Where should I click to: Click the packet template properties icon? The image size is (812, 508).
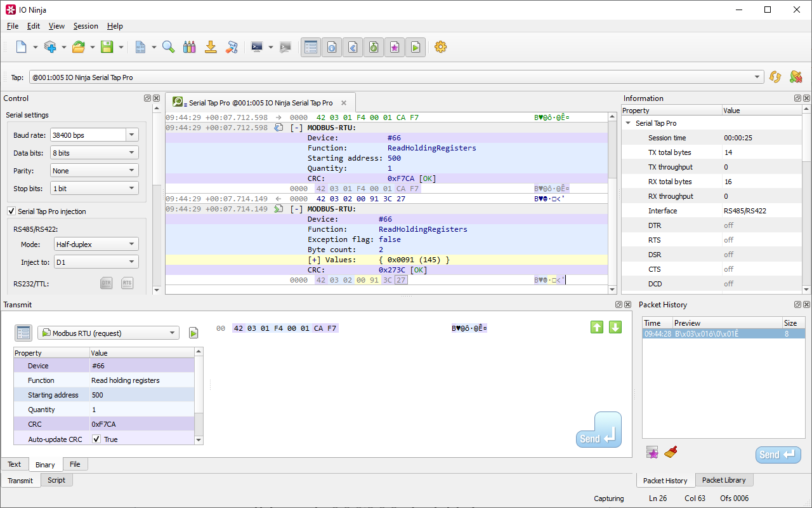tap(23, 333)
